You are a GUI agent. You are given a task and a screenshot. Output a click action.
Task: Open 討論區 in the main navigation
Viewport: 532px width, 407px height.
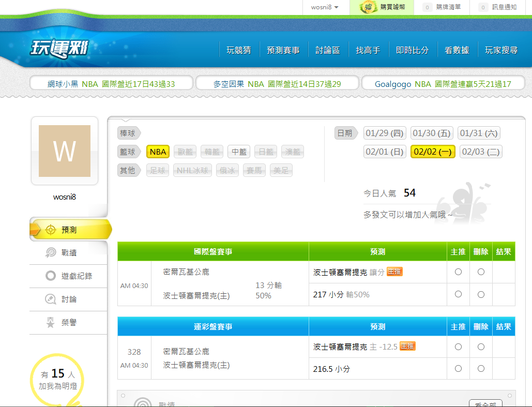tap(328, 50)
